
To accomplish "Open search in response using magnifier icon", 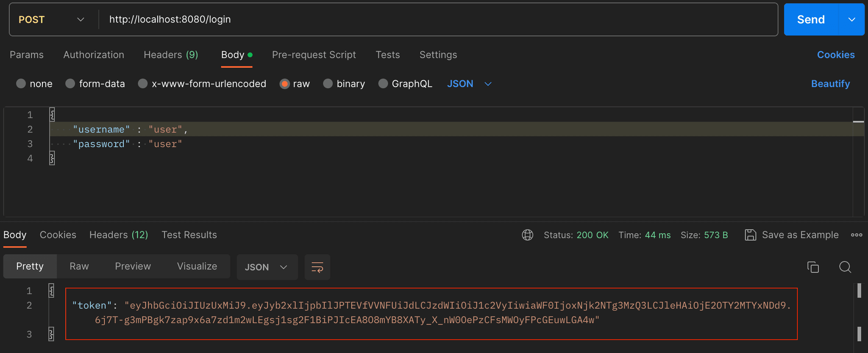I will pos(845,267).
